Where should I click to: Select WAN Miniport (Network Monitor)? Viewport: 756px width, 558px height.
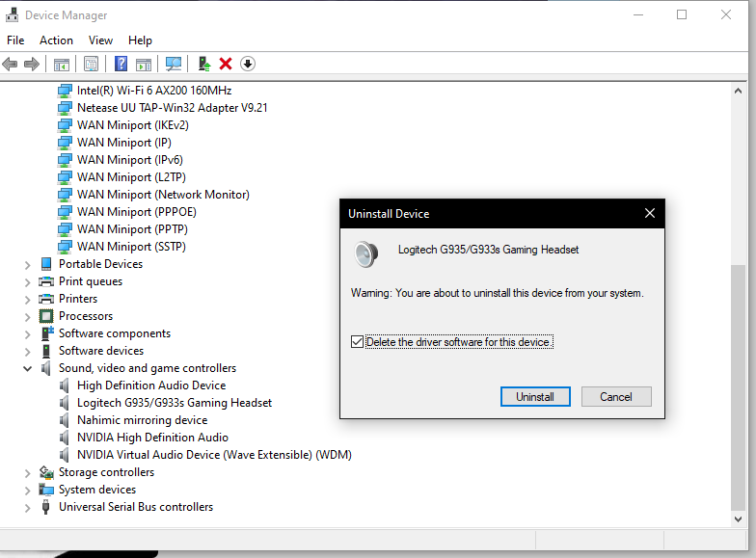[x=163, y=195]
